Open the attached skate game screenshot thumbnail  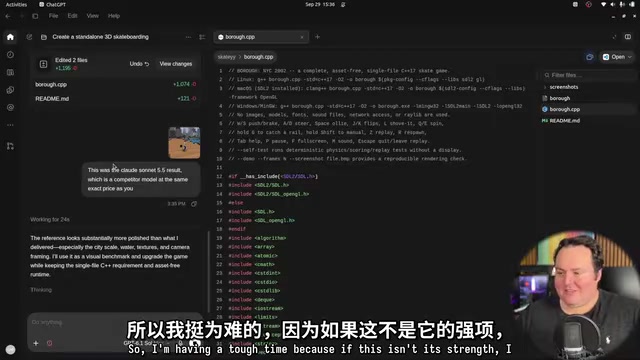click(x=184, y=143)
